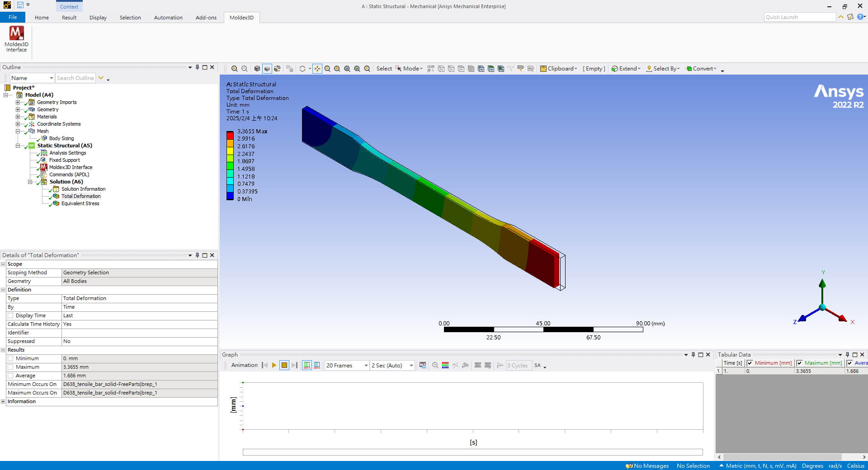Click the Distributed frames animation icon

[307, 365]
